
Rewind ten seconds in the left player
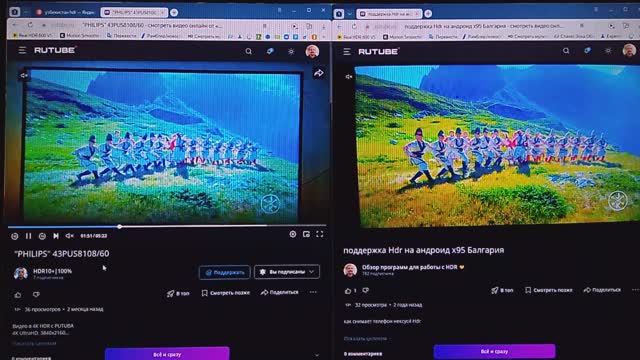[x=15, y=236]
